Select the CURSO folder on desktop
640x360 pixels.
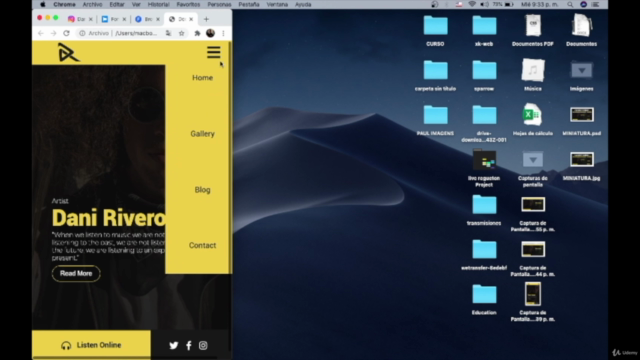(x=436, y=26)
